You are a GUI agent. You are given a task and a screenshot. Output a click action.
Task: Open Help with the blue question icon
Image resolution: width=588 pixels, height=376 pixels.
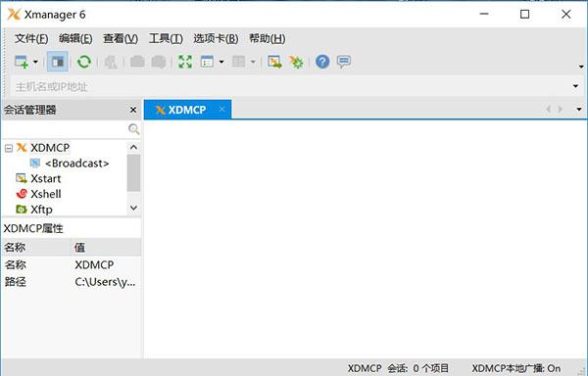[322, 62]
